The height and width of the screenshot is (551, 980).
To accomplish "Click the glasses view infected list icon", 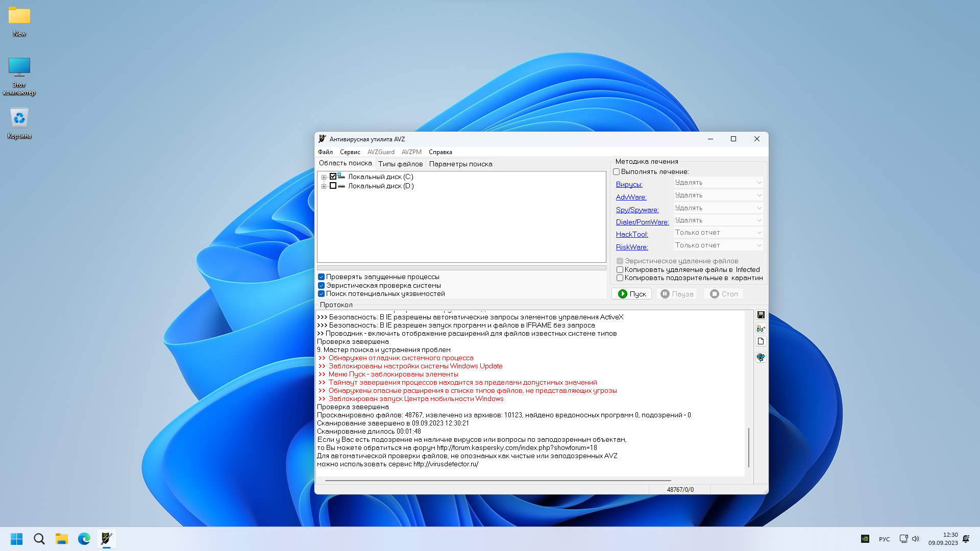I will pos(761,328).
